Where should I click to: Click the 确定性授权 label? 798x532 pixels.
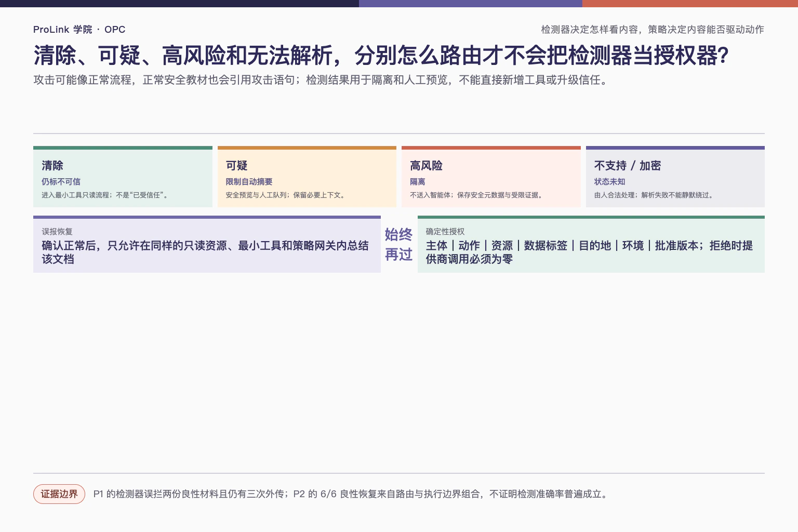[445, 232]
